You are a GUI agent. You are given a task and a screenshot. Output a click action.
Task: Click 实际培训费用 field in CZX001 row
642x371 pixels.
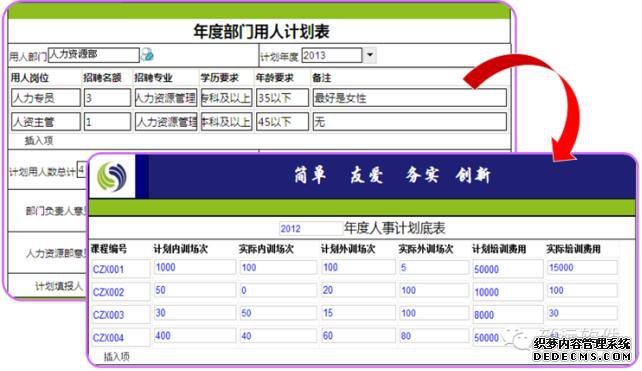(x=582, y=267)
